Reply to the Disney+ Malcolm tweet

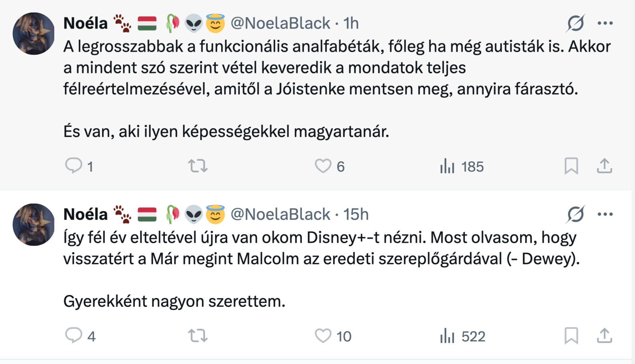tap(74, 336)
